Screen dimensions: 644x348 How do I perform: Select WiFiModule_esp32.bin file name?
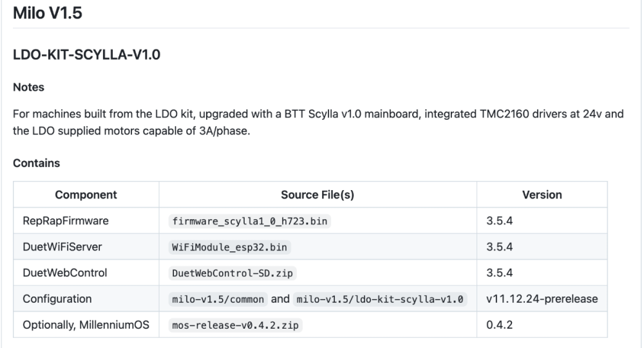(230, 247)
